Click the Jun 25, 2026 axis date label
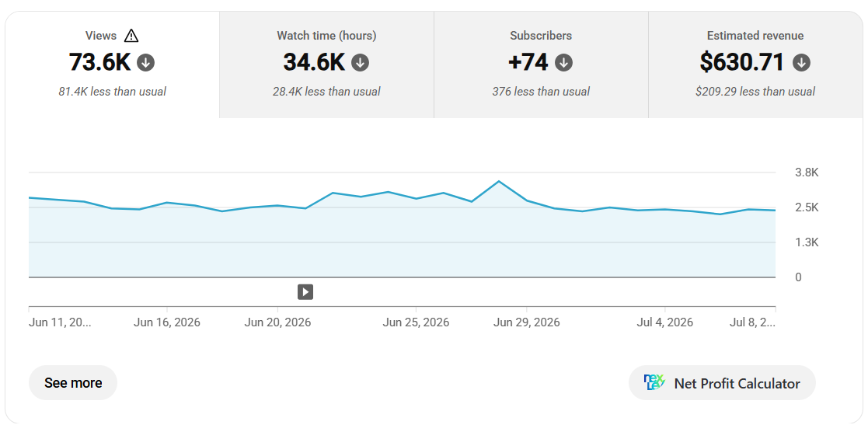The height and width of the screenshot is (425, 868). click(416, 322)
